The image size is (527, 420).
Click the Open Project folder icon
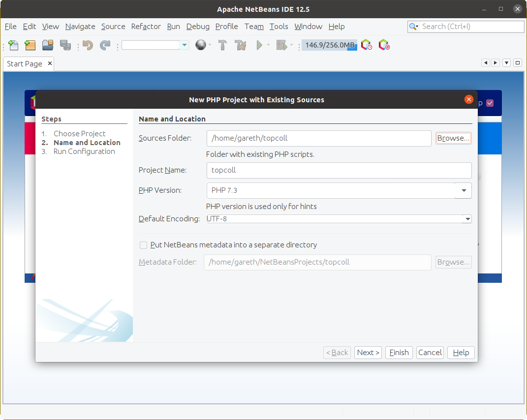click(48, 45)
